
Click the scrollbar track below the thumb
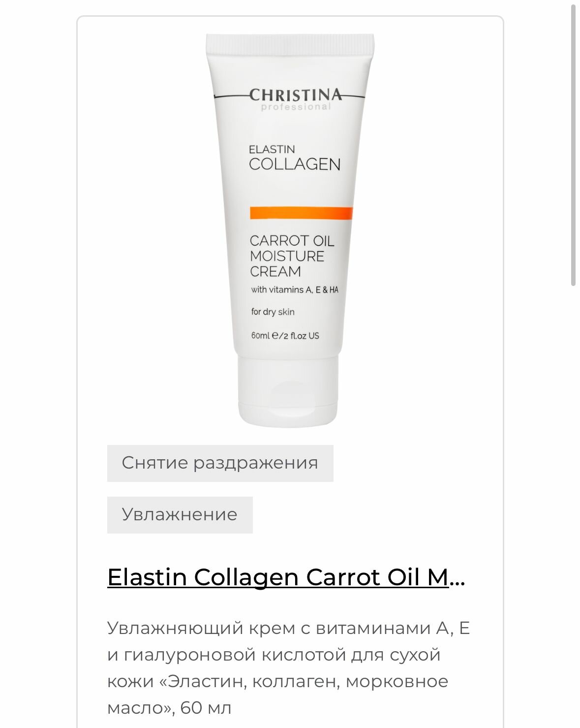573,507
